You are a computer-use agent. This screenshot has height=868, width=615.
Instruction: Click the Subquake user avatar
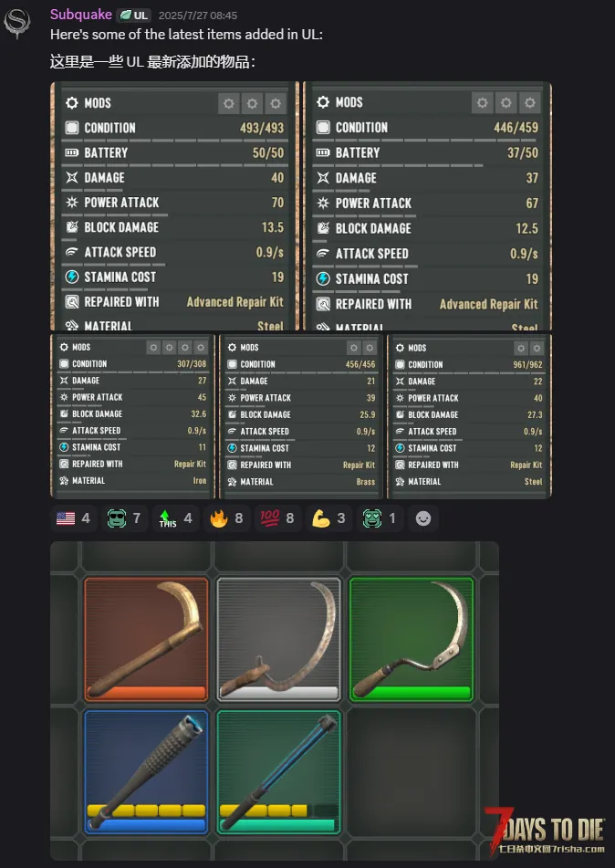[16, 23]
